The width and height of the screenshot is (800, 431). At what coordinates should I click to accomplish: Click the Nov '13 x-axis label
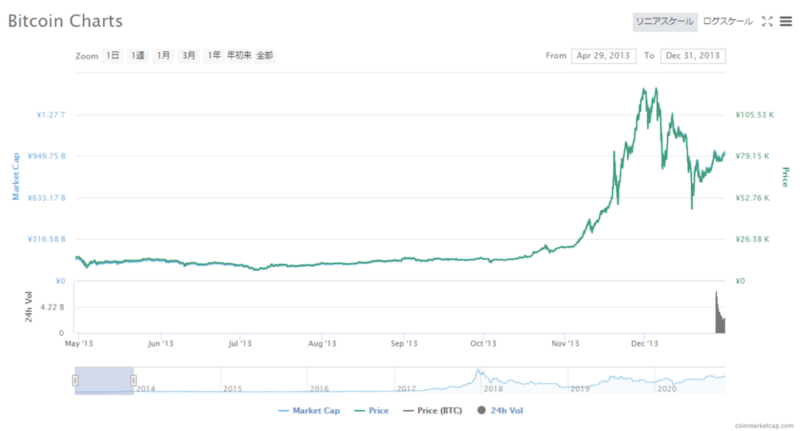(x=565, y=344)
